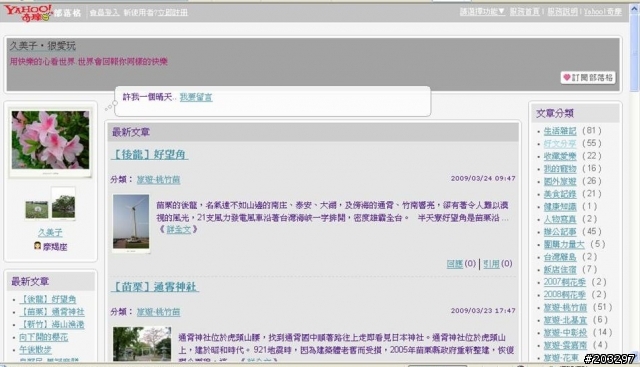Open the 台灣離島 (2) category
640x367 pixels.
(560, 257)
